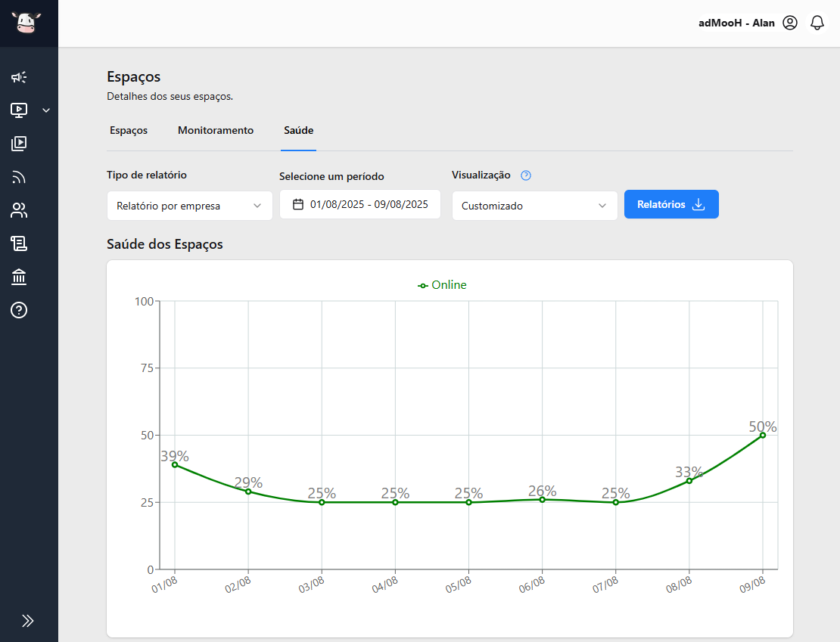The width and height of the screenshot is (840, 642).
Task: Click the 50% data point on 09/08
Action: (x=762, y=436)
